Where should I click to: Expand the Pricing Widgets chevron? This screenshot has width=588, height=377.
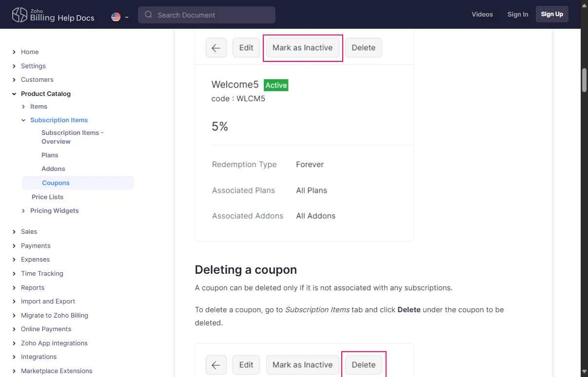click(23, 210)
